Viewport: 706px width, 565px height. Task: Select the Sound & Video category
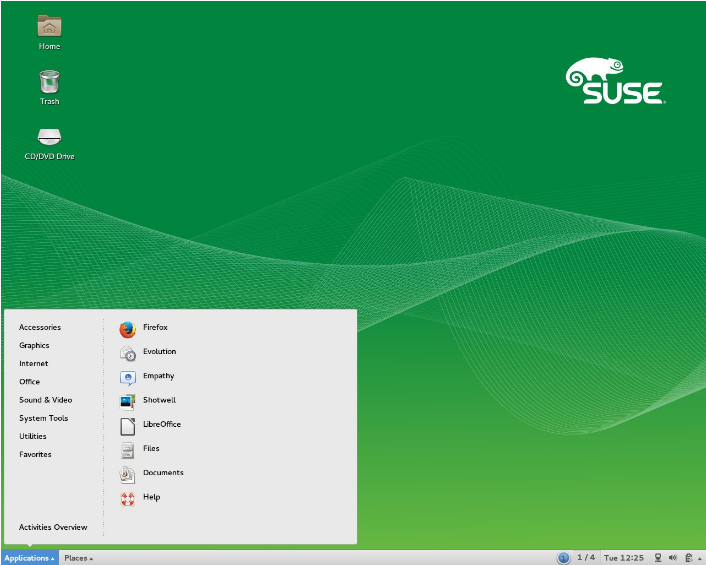click(45, 400)
